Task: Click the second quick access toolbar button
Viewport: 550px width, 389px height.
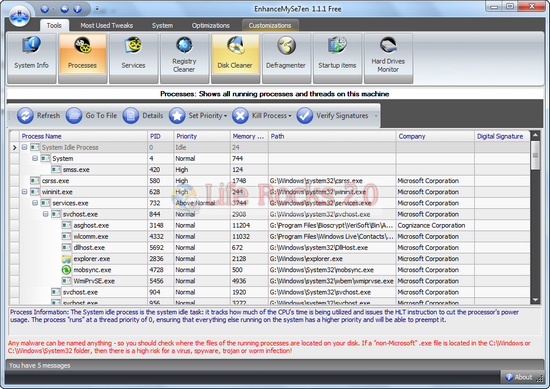Action: coord(65,9)
